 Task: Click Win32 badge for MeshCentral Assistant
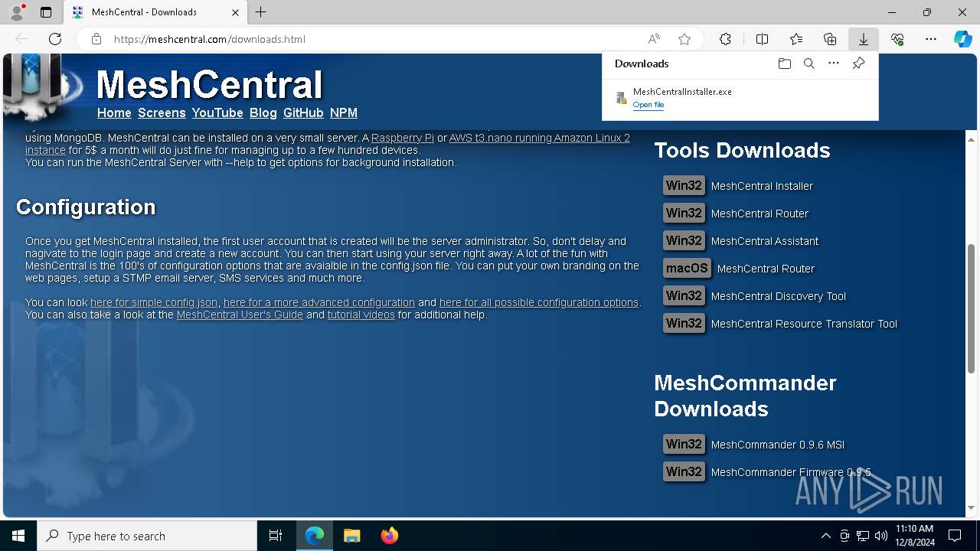point(684,241)
